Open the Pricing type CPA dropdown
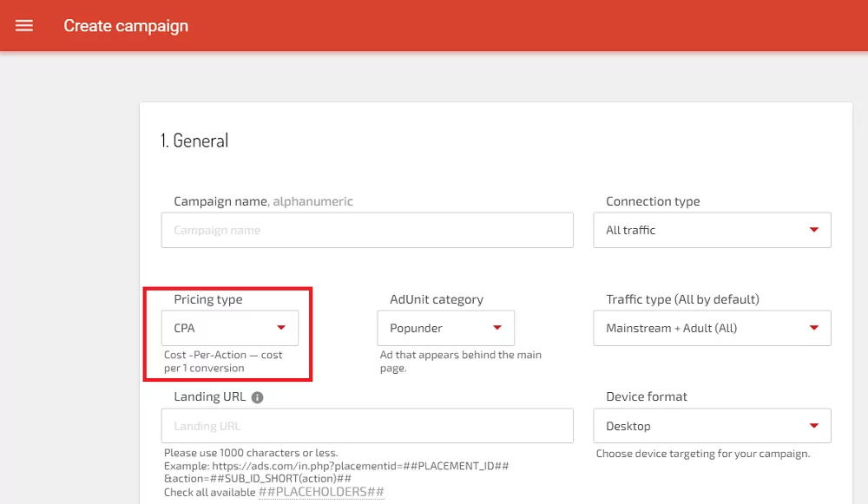This screenshot has height=504, width=868. [230, 328]
